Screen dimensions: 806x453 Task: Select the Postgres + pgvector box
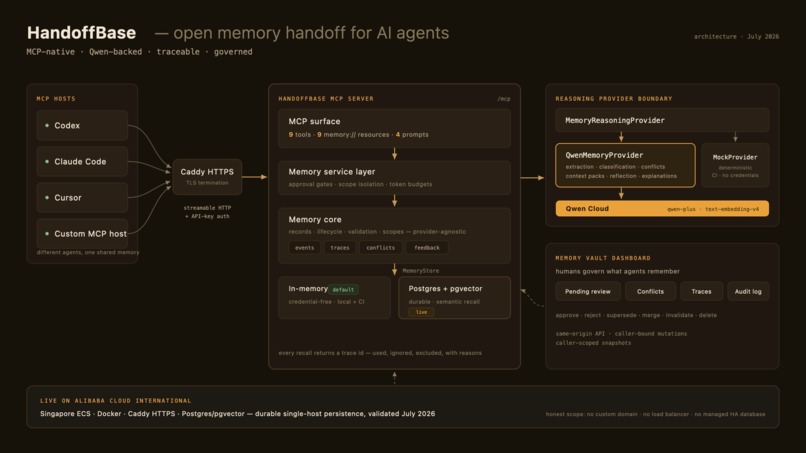pos(454,298)
